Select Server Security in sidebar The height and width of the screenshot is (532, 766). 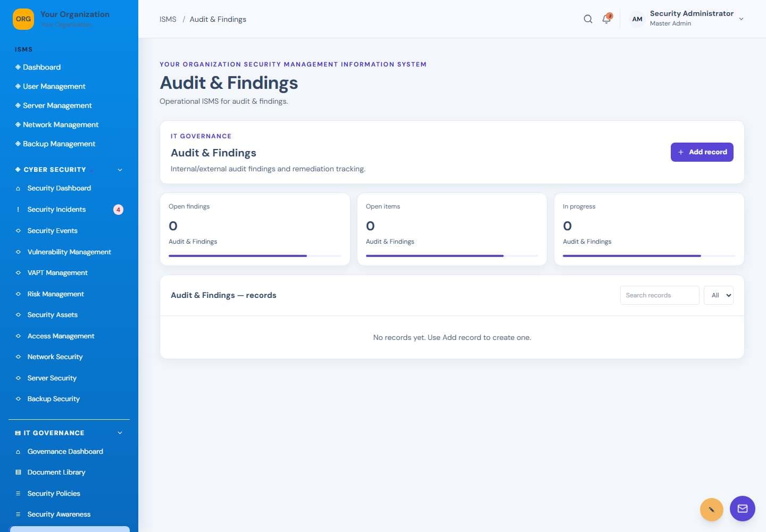pyautogui.click(x=52, y=378)
